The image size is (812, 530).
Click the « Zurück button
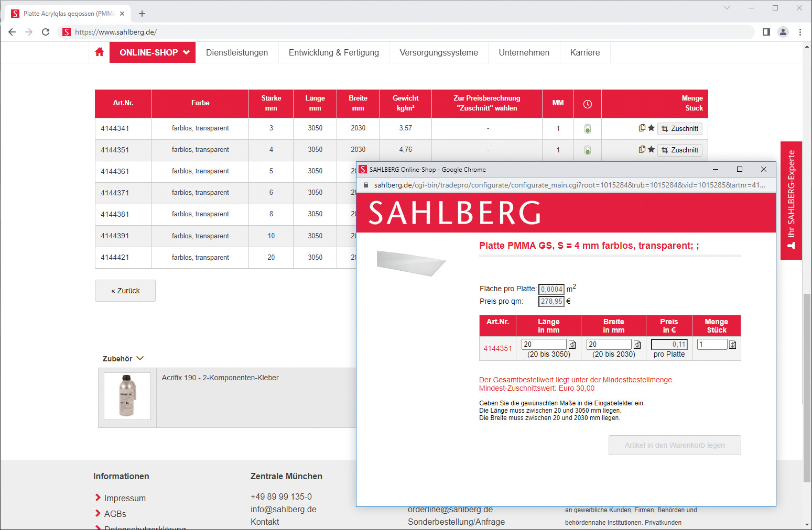coord(125,291)
